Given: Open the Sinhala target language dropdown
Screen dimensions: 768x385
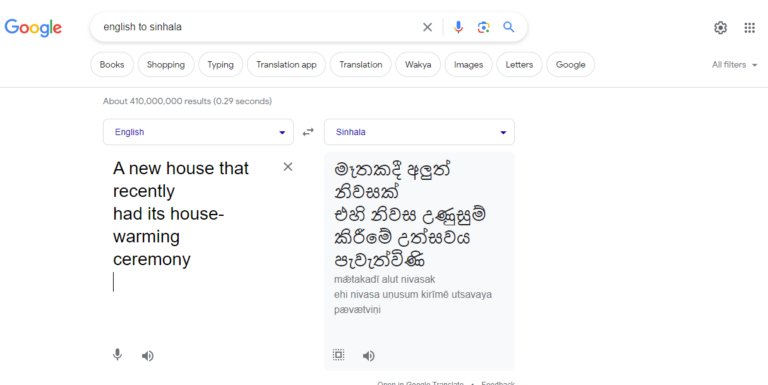Looking at the screenshot, I should tap(419, 132).
